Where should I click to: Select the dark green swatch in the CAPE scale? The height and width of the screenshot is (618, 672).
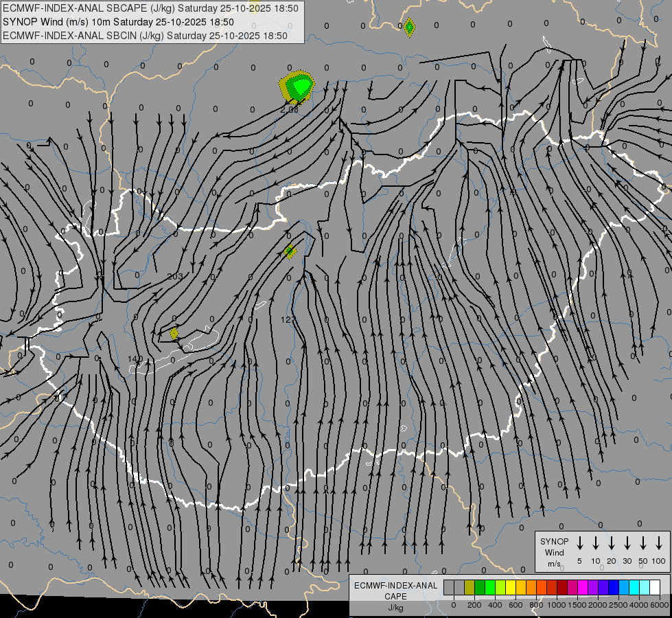pyautogui.click(x=480, y=588)
